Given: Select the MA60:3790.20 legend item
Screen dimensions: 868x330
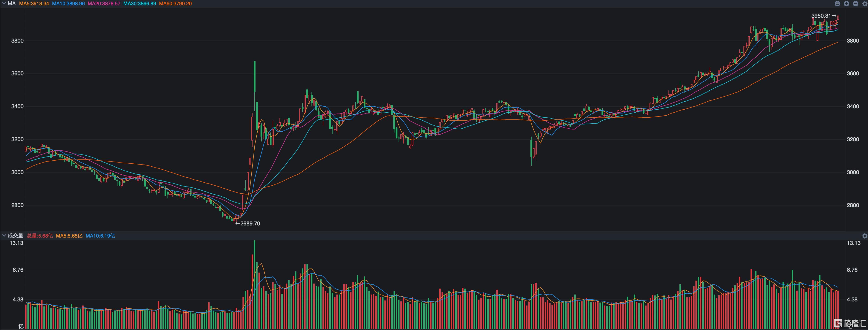Looking at the screenshot, I should point(175,3).
